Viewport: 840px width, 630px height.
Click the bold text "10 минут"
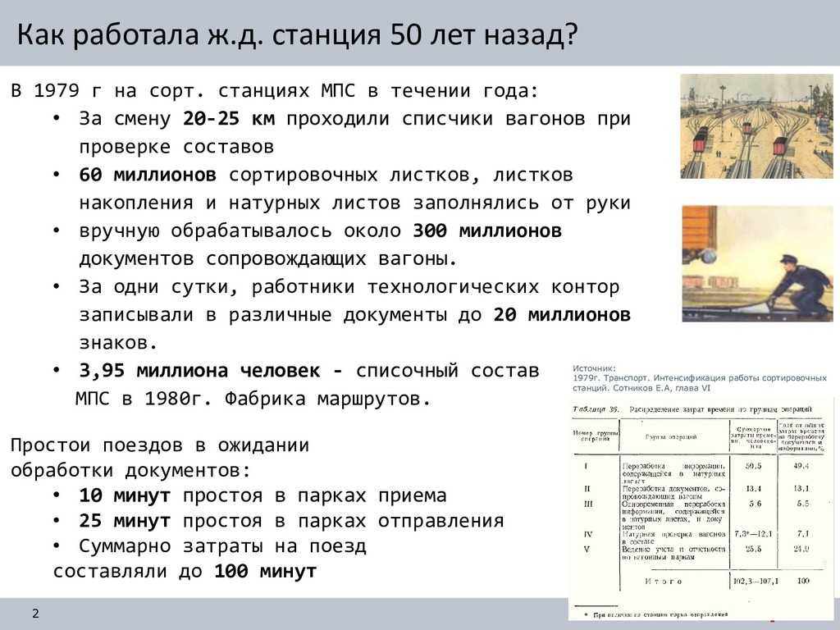pos(125,495)
